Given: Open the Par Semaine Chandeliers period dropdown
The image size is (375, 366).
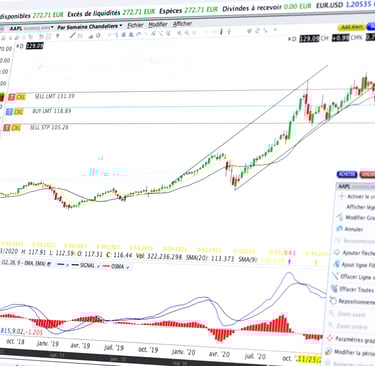Looking at the screenshot, I should [x=89, y=26].
